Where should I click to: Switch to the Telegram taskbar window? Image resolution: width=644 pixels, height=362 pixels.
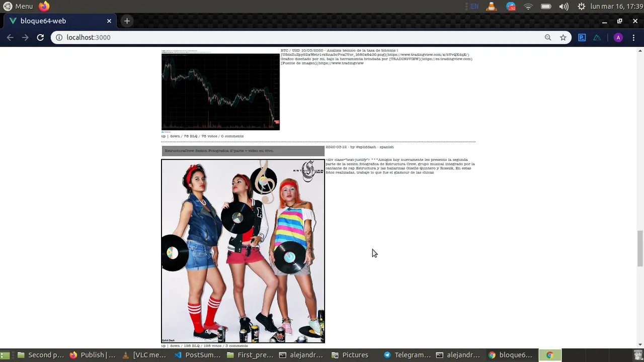pos(408,355)
